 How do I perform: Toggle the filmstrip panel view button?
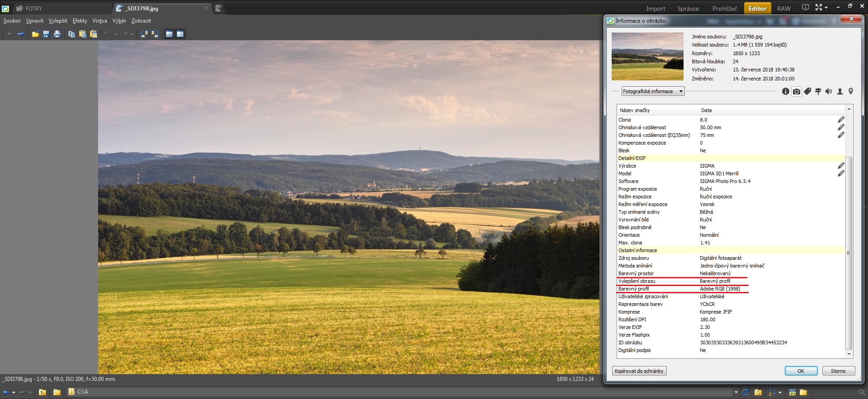[169, 34]
